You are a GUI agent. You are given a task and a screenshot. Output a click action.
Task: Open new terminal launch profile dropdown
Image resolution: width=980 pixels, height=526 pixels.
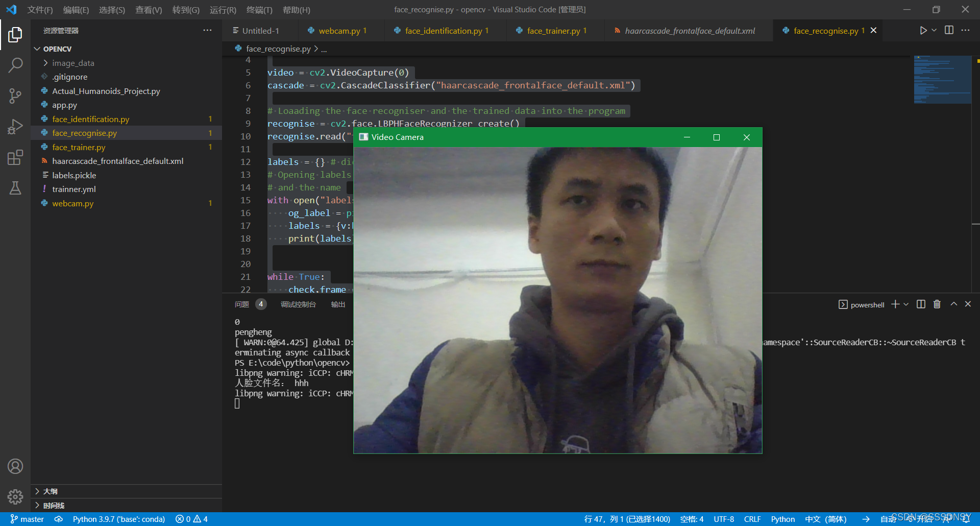(x=906, y=304)
